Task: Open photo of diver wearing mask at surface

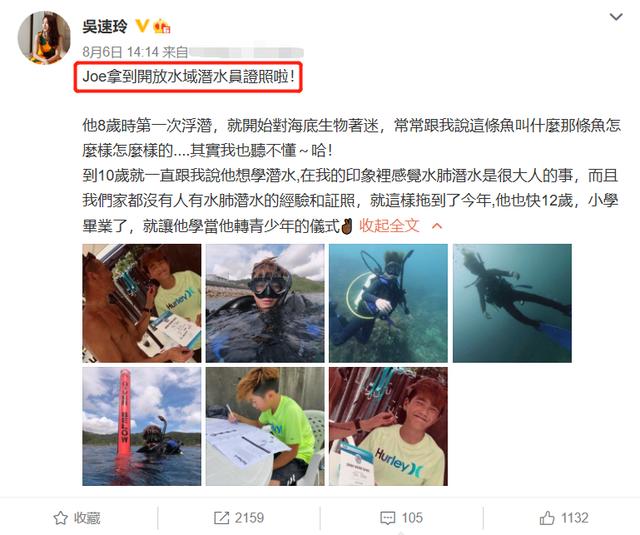Action: [265, 303]
